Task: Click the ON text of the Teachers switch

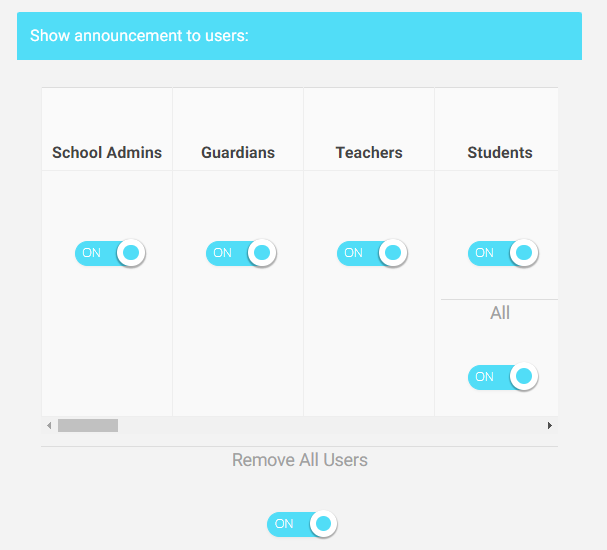Action: [x=353, y=253]
